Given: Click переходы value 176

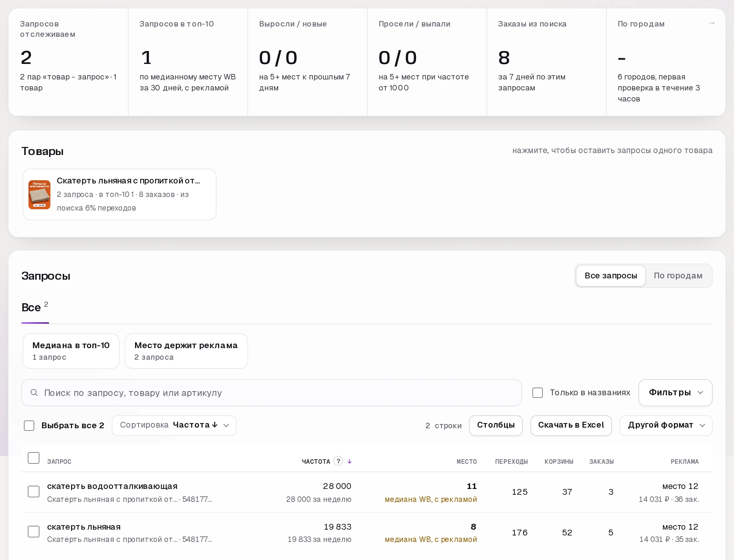Looking at the screenshot, I should point(519,533).
